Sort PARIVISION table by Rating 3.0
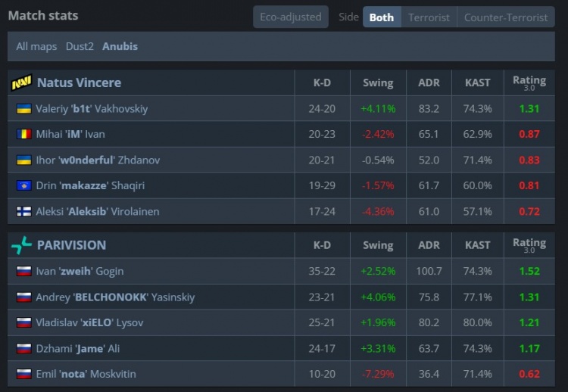568x392 pixels. (x=529, y=245)
